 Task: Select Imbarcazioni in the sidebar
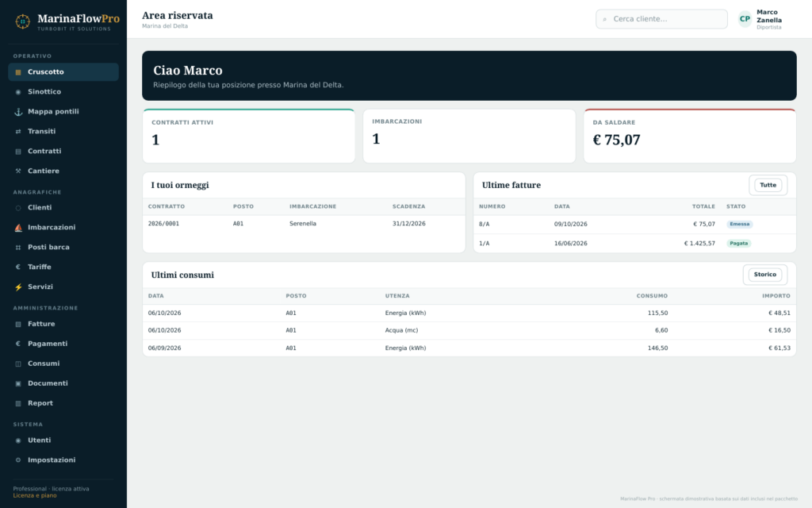click(63, 228)
